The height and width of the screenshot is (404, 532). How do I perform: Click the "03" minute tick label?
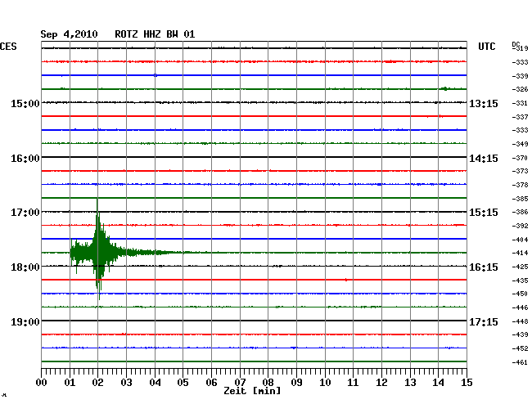126,382
